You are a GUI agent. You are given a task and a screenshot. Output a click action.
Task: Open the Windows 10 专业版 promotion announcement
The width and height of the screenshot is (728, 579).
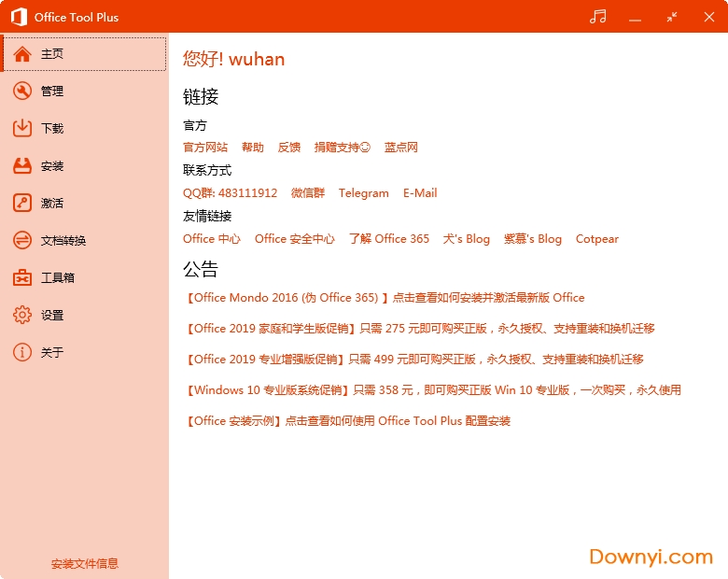pos(434,390)
